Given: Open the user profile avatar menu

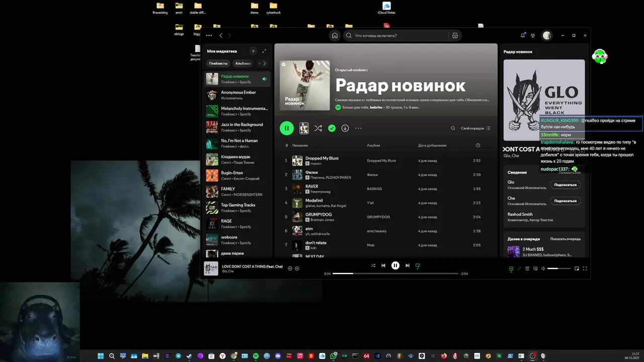Looking at the screenshot, I should click(x=547, y=35).
